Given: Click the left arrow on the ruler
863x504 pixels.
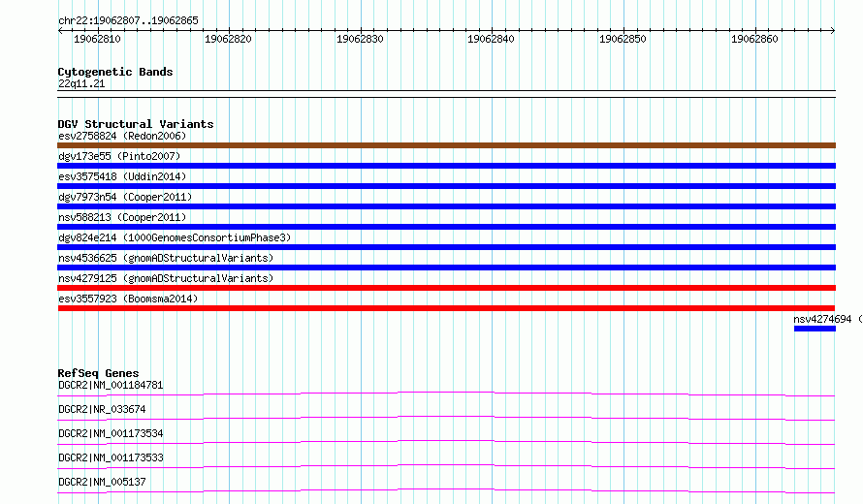Looking at the screenshot, I should [x=60, y=31].
